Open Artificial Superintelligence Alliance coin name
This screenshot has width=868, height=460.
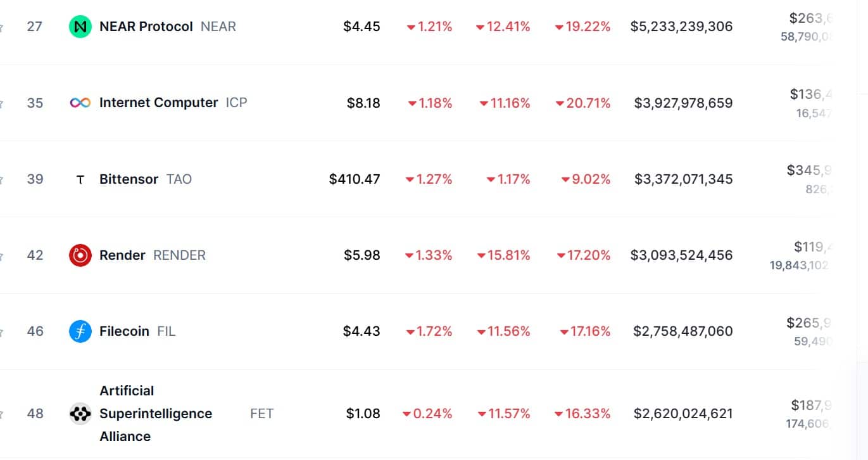[155, 414]
